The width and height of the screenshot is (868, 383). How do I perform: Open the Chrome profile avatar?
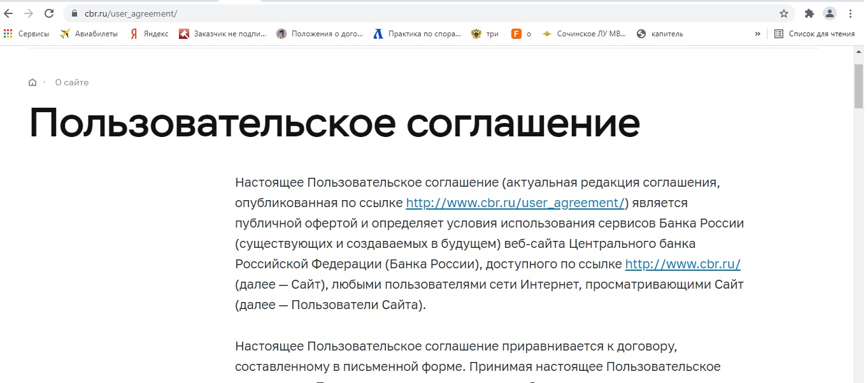(x=829, y=13)
